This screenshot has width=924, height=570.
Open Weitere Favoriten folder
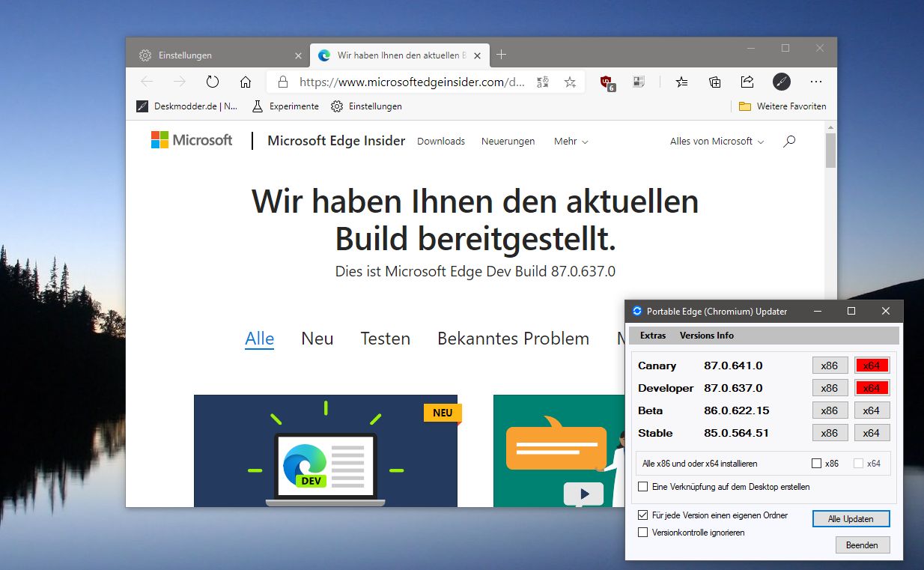(782, 106)
